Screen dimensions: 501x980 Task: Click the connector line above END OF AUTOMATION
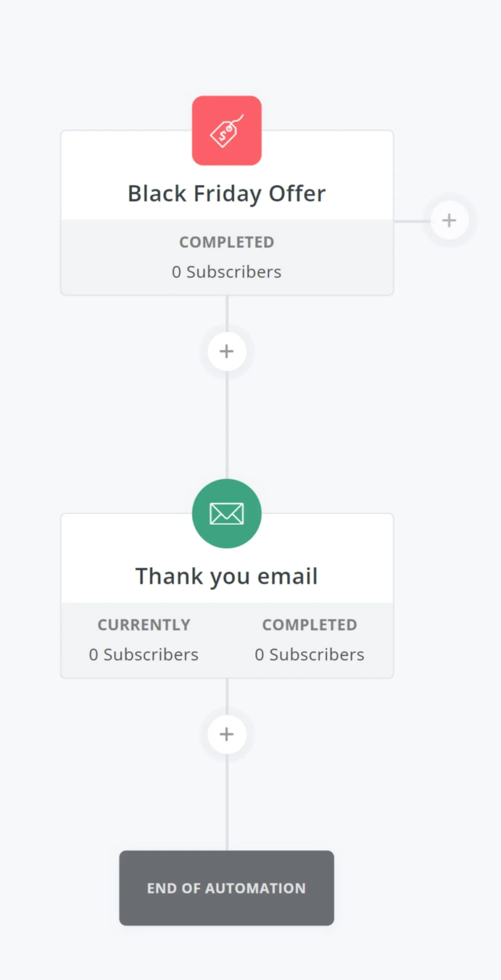pyautogui.click(x=227, y=802)
